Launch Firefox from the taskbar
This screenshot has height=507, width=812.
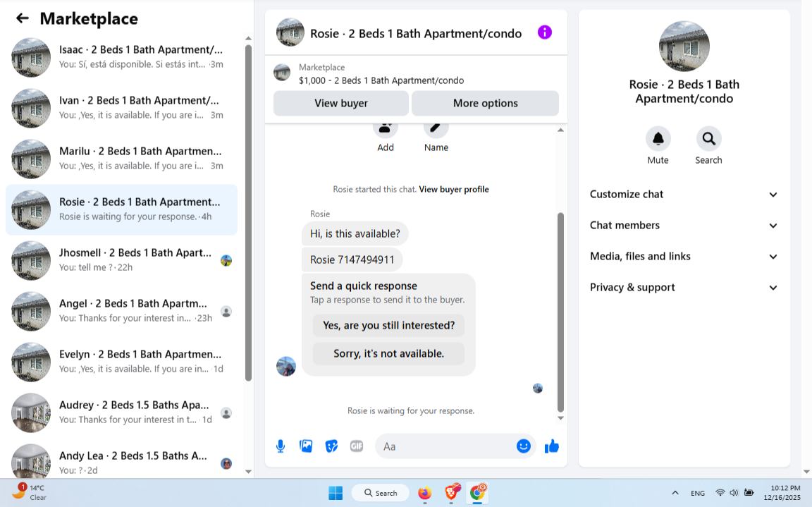424,493
